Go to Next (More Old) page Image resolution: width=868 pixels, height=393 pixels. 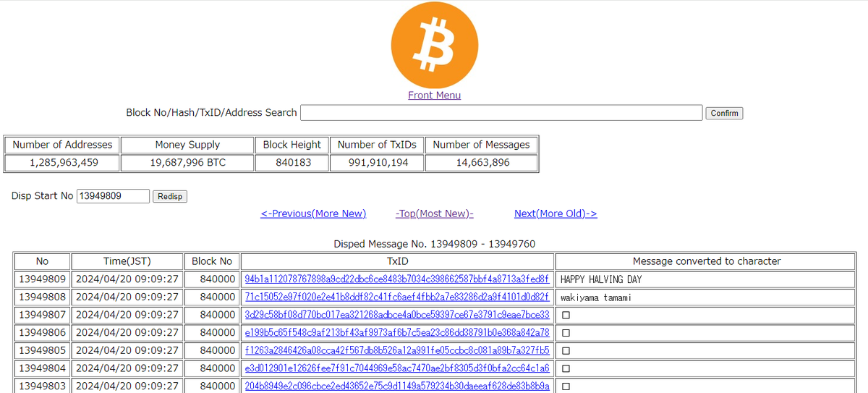coord(556,214)
